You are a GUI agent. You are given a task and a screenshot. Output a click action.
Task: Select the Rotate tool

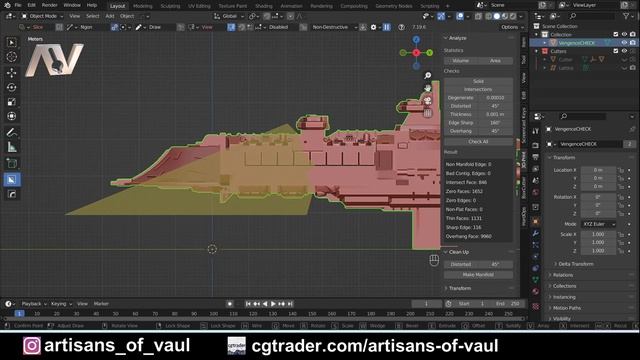click(11, 87)
